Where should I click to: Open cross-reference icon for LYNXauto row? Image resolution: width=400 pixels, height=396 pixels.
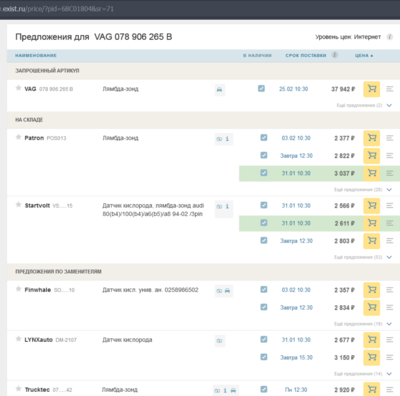pos(220,341)
